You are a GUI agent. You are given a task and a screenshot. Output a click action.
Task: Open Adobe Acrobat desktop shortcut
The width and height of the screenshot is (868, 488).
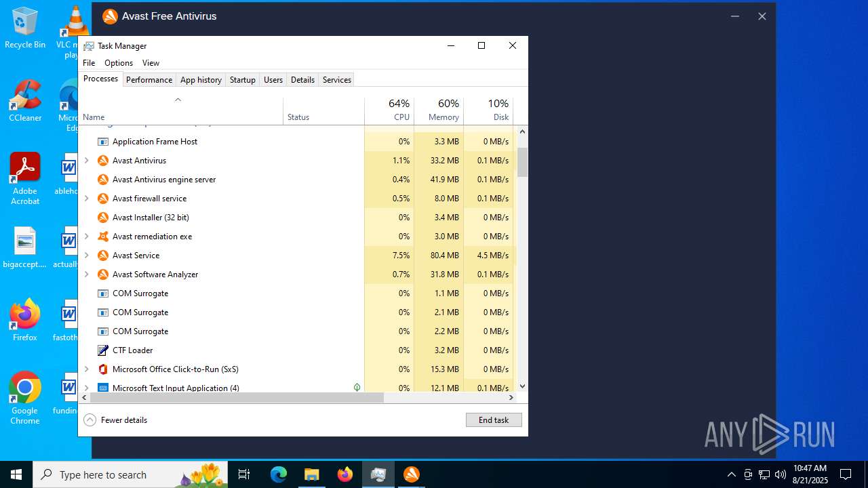(x=25, y=178)
